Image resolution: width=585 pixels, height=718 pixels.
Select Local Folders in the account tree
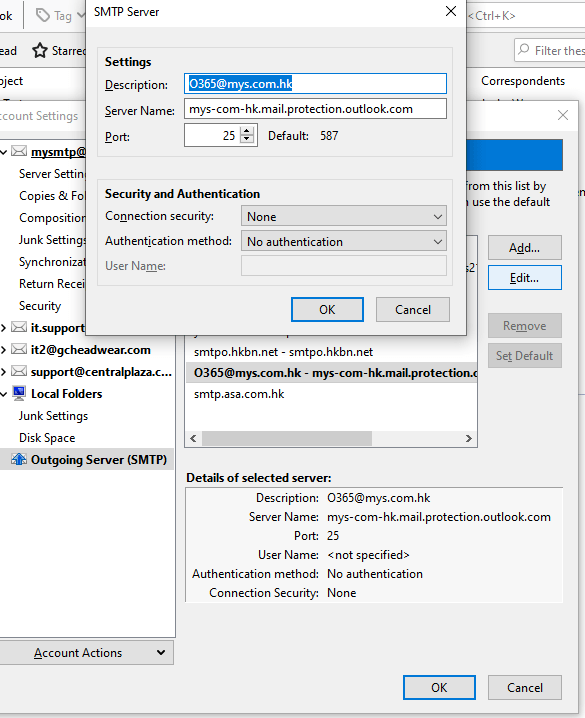tap(66, 394)
